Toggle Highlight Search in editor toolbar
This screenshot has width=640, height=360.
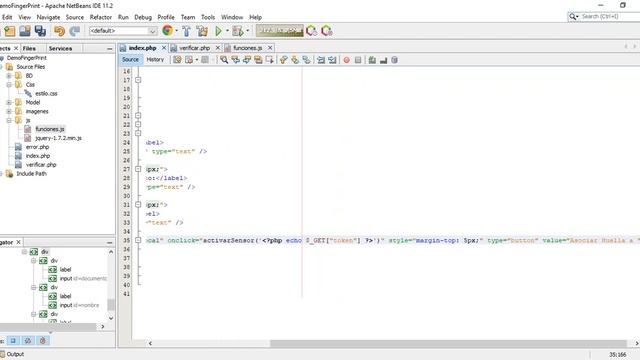[x=258, y=60]
